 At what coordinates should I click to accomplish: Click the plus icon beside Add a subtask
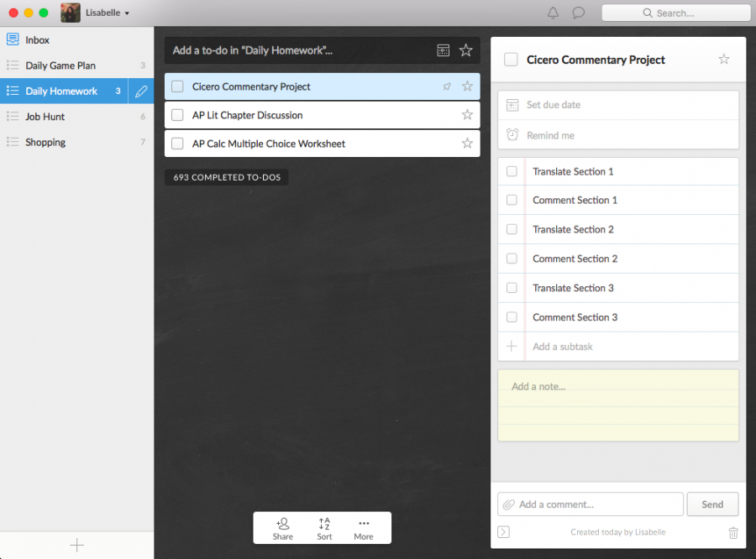tap(512, 346)
